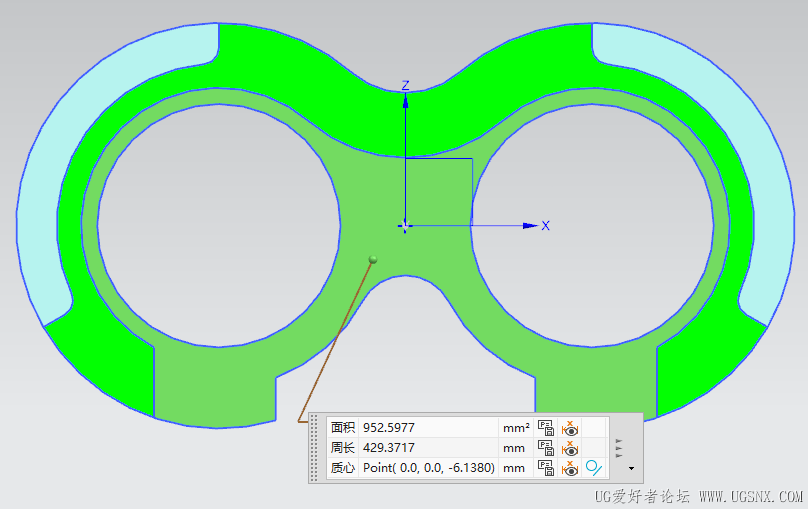Click the mm unit in the 周长 row
This screenshot has height=509, width=808.
click(x=514, y=448)
